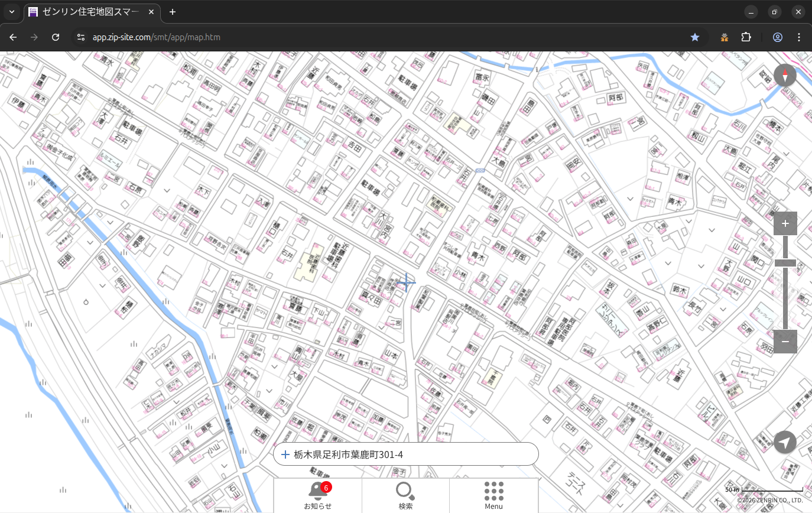Click the compass north indicator icon
812x513 pixels.
click(785, 76)
